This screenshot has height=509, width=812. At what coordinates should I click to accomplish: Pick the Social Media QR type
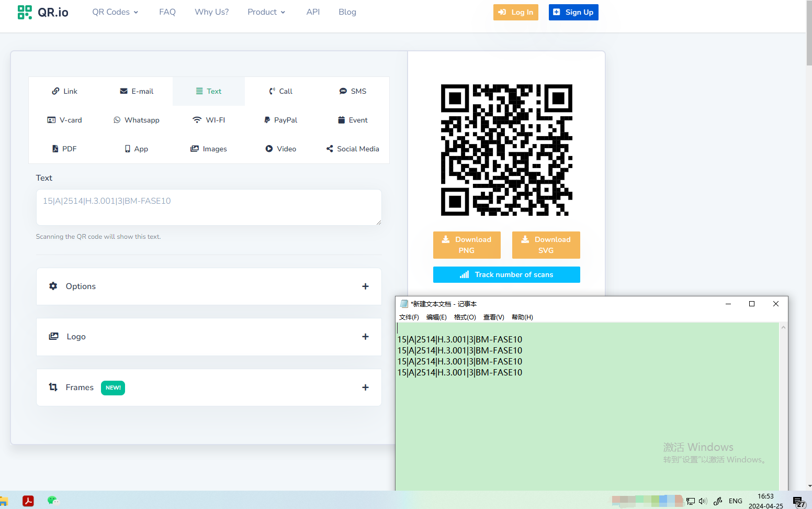(353, 149)
